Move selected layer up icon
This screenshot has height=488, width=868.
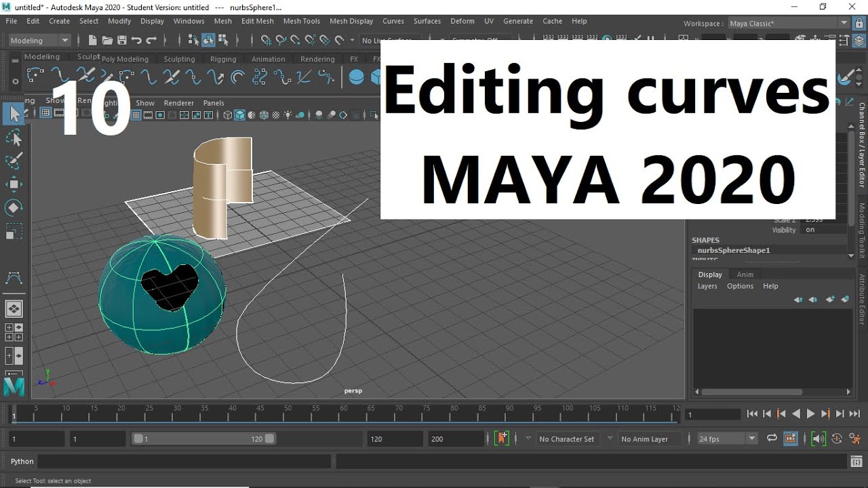point(798,299)
